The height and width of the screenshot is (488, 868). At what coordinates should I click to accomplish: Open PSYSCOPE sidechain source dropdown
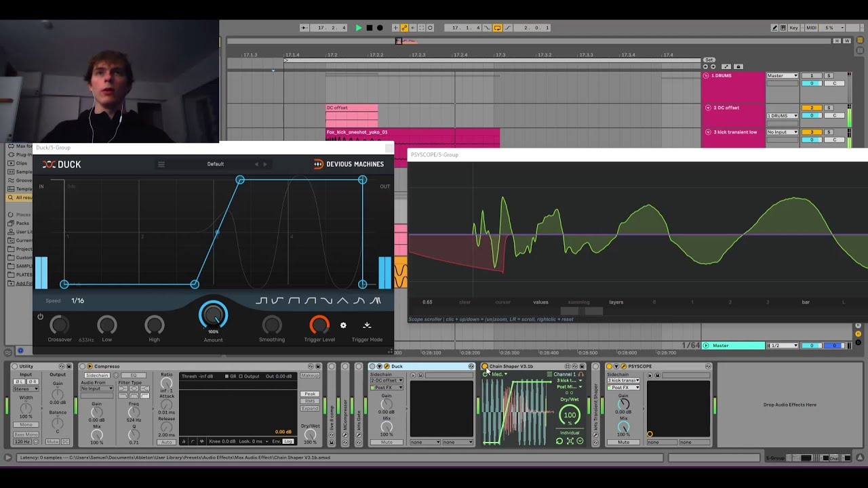623,381
